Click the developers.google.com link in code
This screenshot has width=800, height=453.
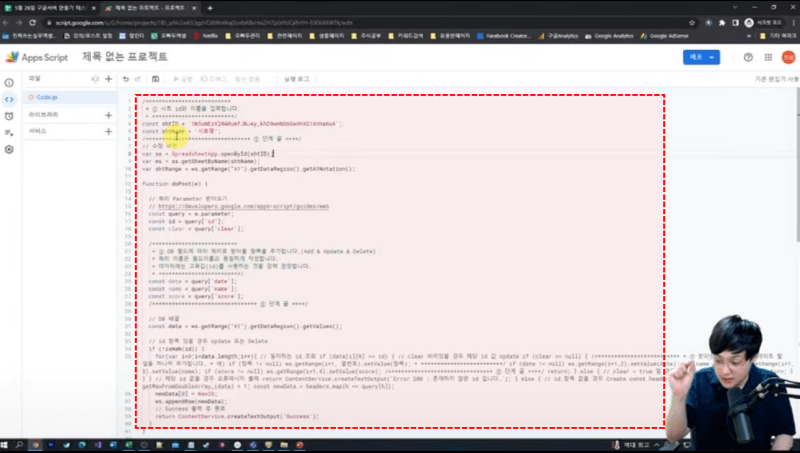[x=243, y=206]
